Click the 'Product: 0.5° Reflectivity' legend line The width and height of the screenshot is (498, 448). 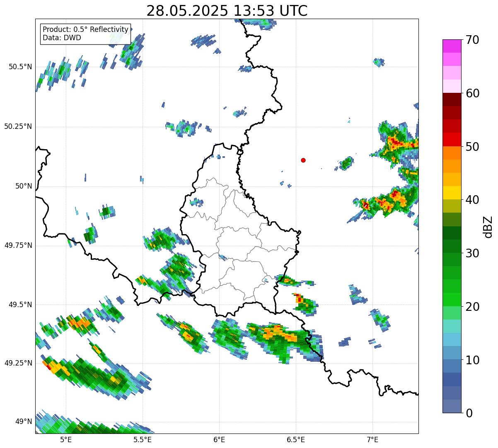(85, 30)
